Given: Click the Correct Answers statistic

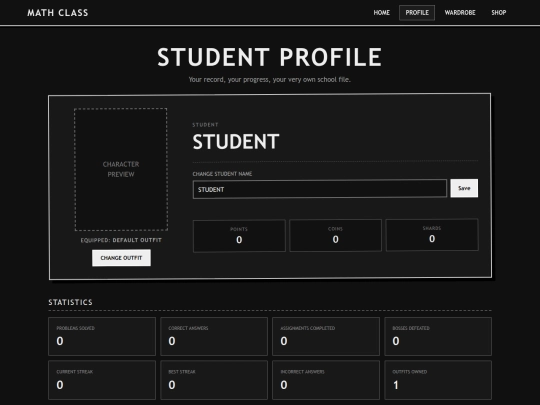Looking at the screenshot, I should point(214,336).
